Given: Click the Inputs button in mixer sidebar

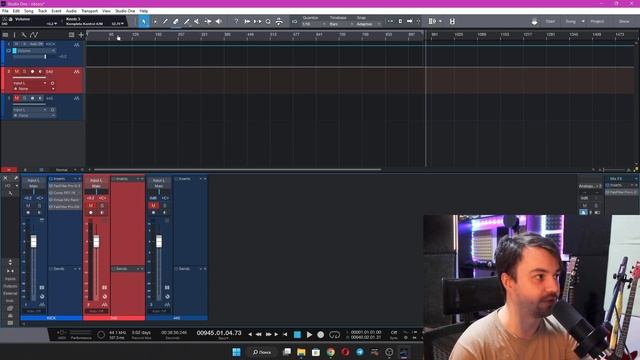Looking at the screenshot, I should coord(10,279).
